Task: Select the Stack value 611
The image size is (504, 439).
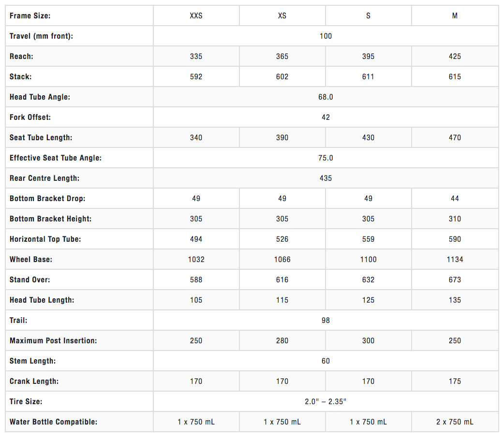Action: click(368, 76)
